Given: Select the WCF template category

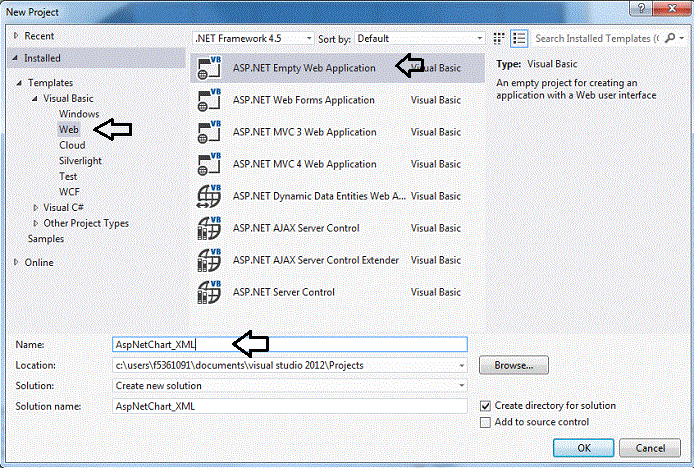Looking at the screenshot, I should [x=69, y=192].
